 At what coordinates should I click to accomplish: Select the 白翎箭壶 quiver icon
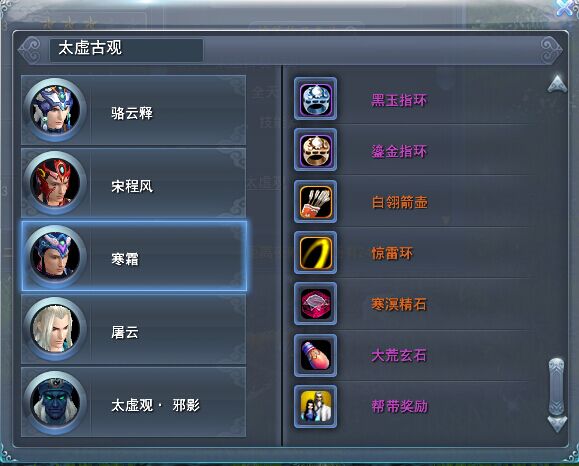pyautogui.click(x=315, y=202)
